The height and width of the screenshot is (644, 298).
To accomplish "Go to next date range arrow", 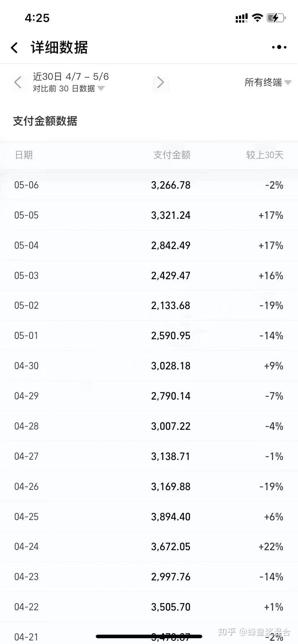I will pyautogui.click(x=161, y=82).
